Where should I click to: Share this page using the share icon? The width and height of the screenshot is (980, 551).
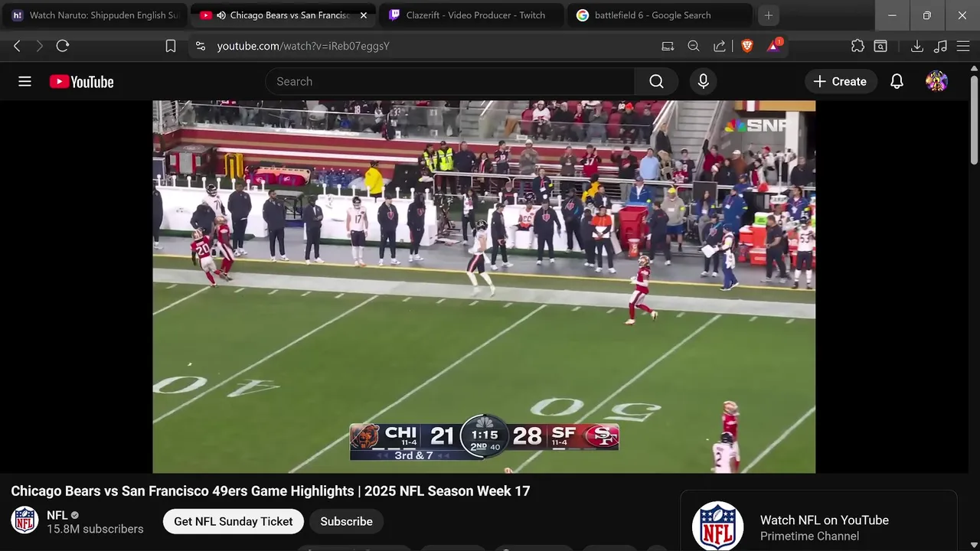tap(720, 46)
